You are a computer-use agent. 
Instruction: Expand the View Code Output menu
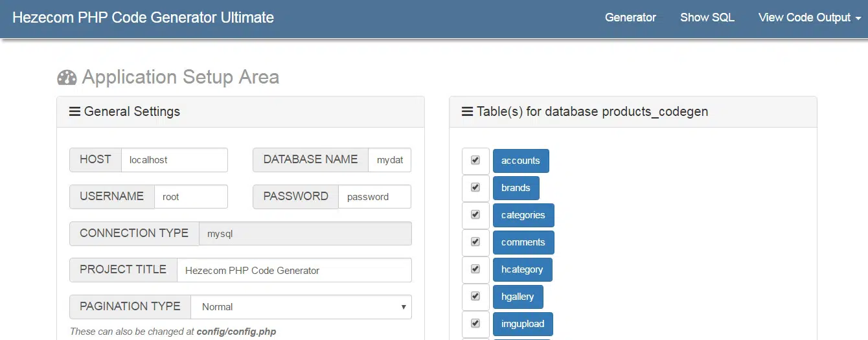pyautogui.click(x=809, y=17)
